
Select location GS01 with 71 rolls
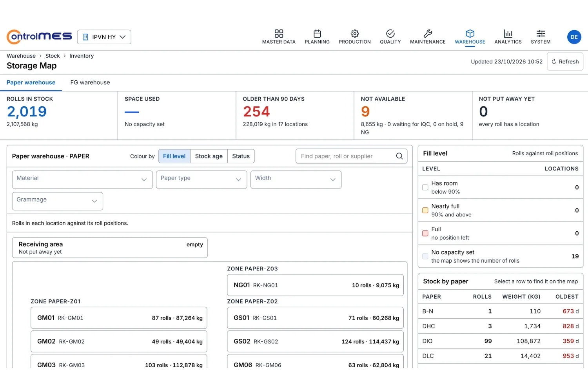(315, 318)
